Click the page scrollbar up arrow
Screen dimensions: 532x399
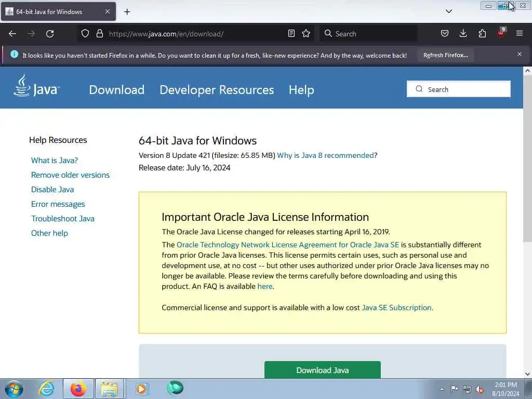[x=527, y=71]
